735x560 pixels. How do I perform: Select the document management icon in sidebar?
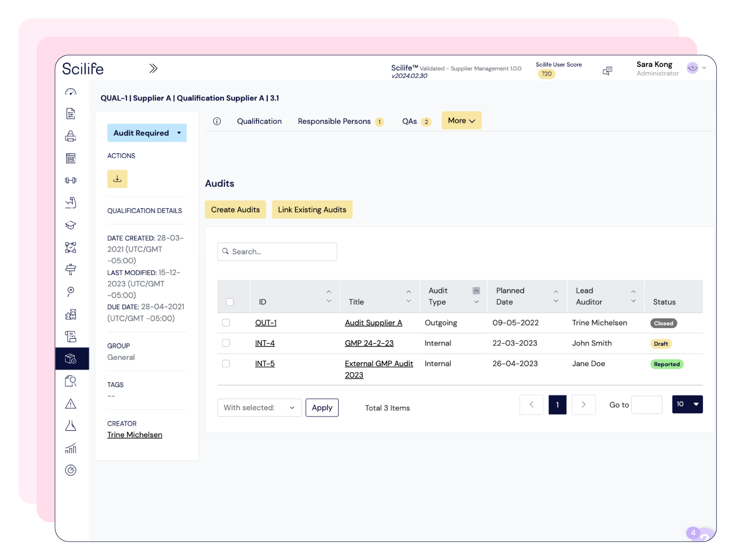(71, 113)
